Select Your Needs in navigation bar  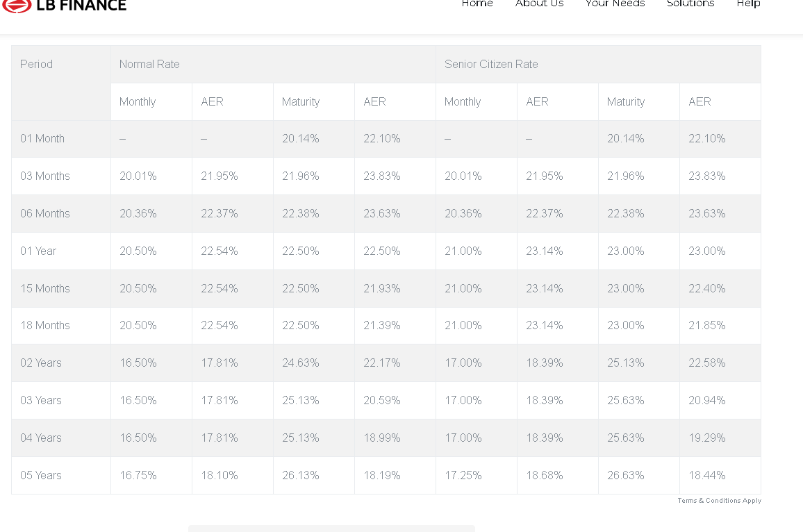615,3
